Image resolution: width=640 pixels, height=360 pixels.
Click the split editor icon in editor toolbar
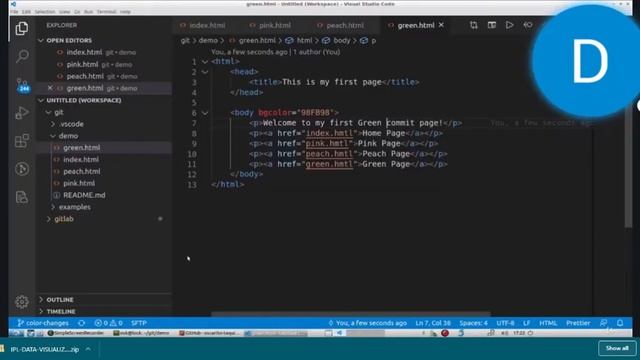tap(491, 25)
